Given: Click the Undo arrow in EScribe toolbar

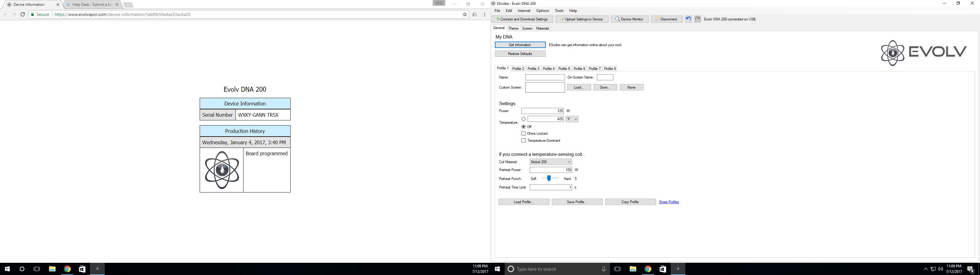Looking at the screenshot, I should pos(688,19).
